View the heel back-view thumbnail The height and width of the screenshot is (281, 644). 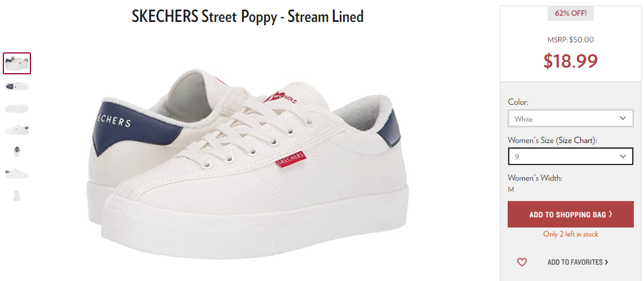click(x=17, y=151)
